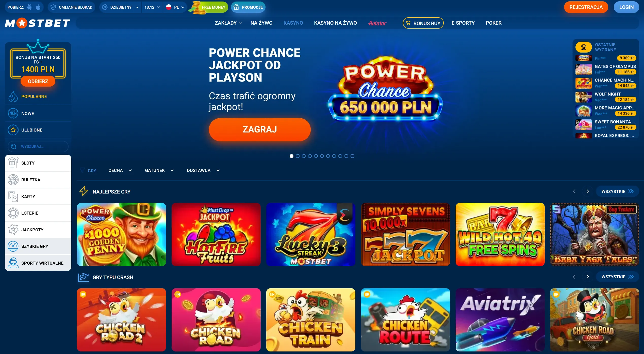The width and height of the screenshot is (644, 354).
Task: Click the orange Zagraj button
Action: click(259, 130)
